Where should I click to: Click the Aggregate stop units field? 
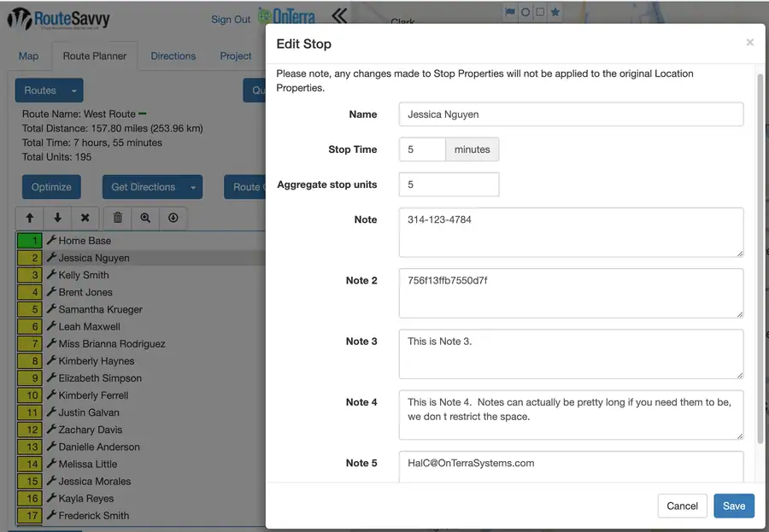(x=449, y=184)
